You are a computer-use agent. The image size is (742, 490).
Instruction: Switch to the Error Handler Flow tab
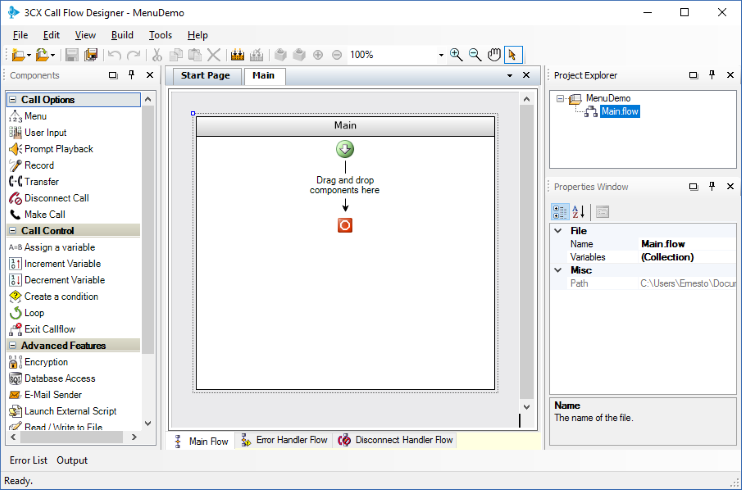tap(285, 440)
